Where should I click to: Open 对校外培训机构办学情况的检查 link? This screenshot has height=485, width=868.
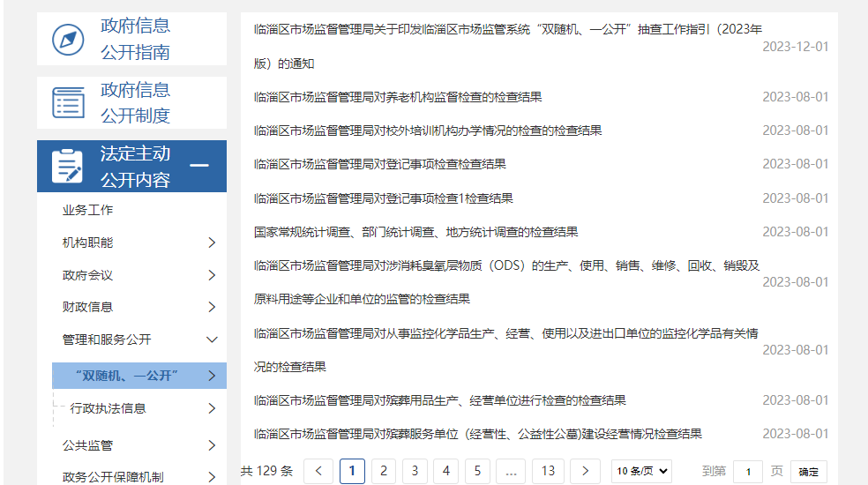coord(427,131)
